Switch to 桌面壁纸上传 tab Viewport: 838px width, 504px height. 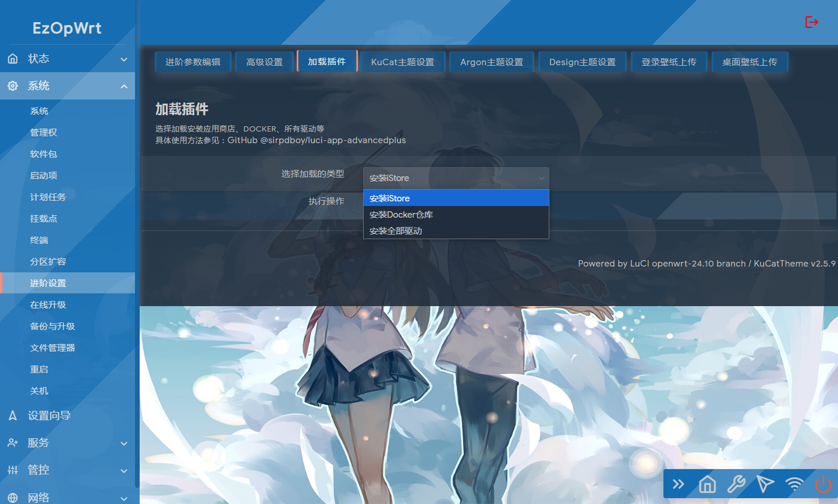pyautogui.click(x=750, y=62)
